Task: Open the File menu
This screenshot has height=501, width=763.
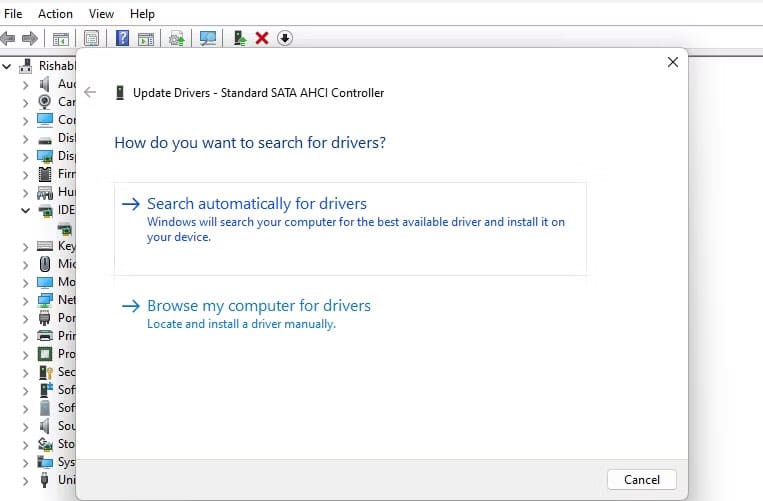Action: [13, 14]
